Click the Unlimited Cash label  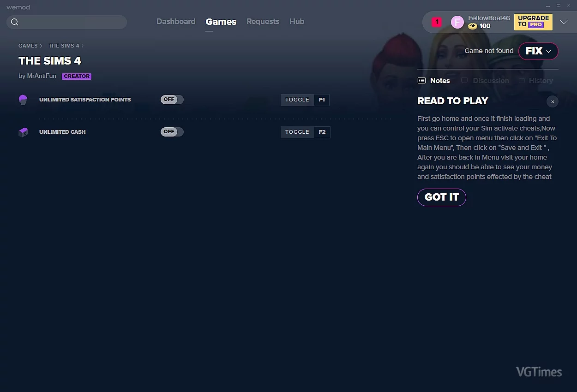coord(62,132)
